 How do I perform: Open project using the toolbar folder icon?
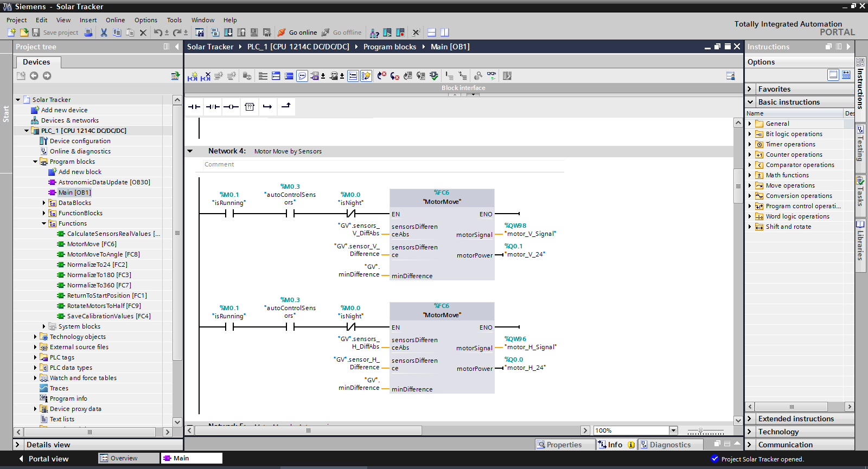tap(24, 33)
